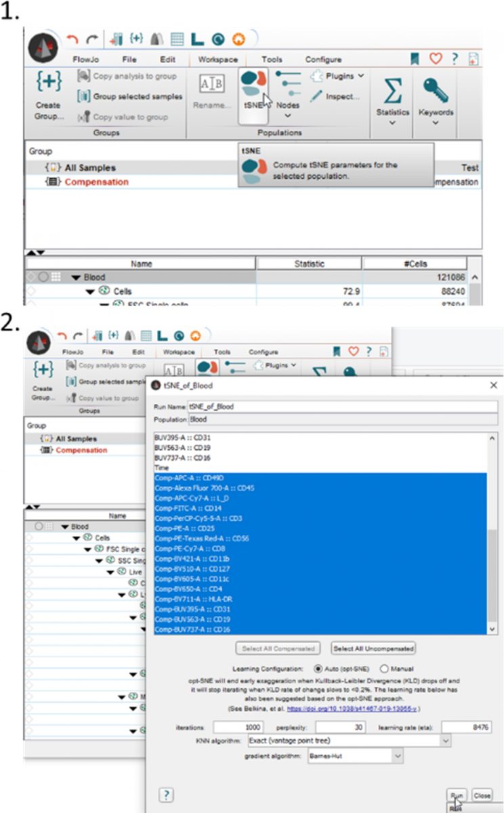Viewport: 504px width, 813px height.
Task: Expand the Nodes dropdown in step 1 ribbon
Action: tap(289, 116)
